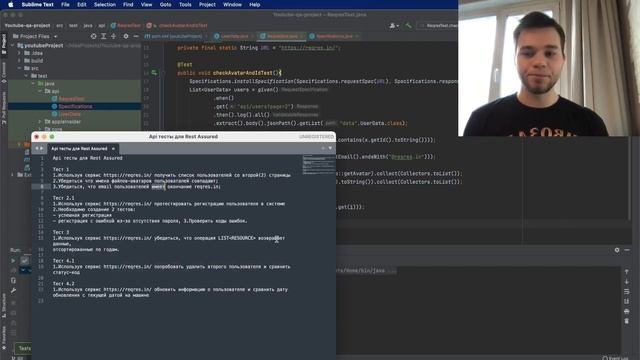Screen dimensions: 640x360
Task: Open the View menu
Action: point(146,4)
